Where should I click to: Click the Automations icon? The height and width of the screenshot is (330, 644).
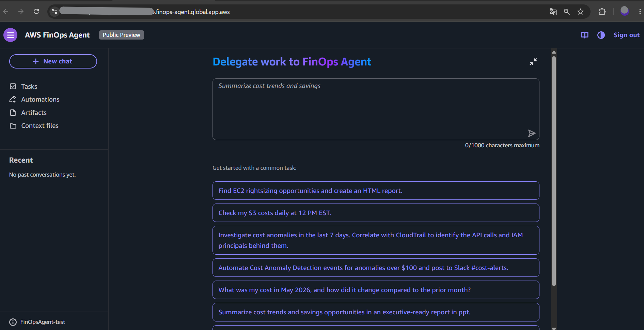click(13, 100)
